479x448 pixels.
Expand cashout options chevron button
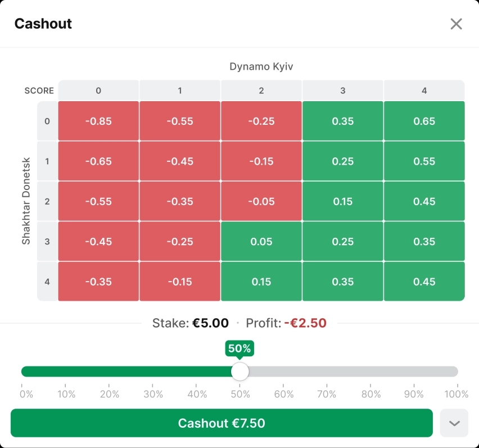click(x=454, y=423)
